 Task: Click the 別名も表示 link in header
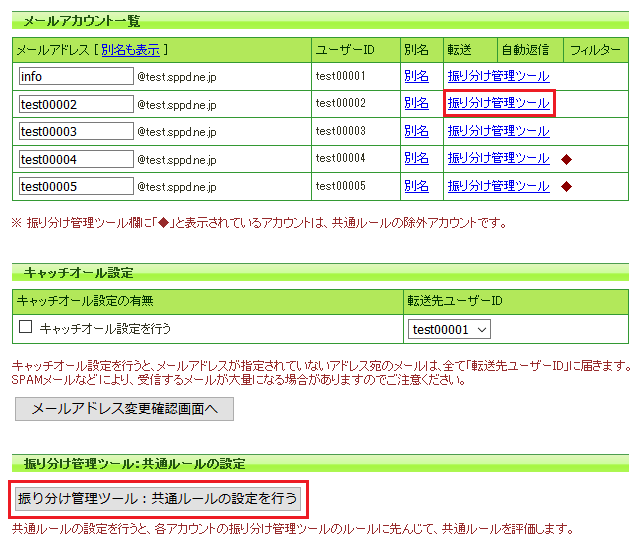coord(131,49)
